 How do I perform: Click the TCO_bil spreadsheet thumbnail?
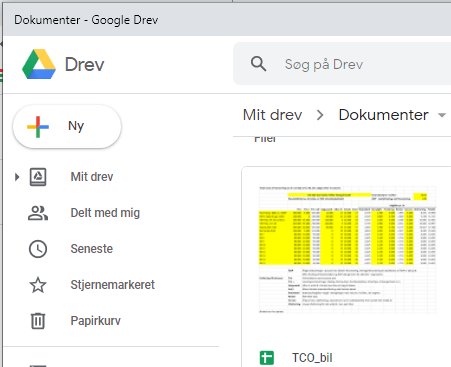click(x=347, y=250)
